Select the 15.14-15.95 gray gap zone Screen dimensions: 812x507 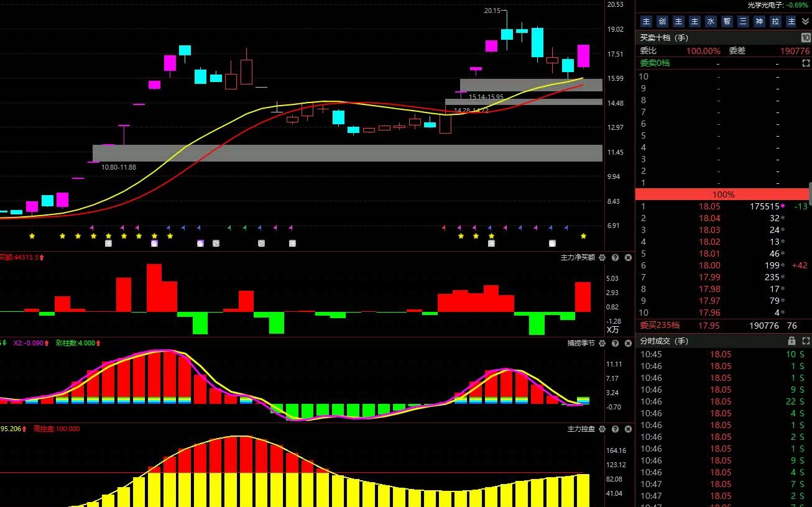[531, 85]
